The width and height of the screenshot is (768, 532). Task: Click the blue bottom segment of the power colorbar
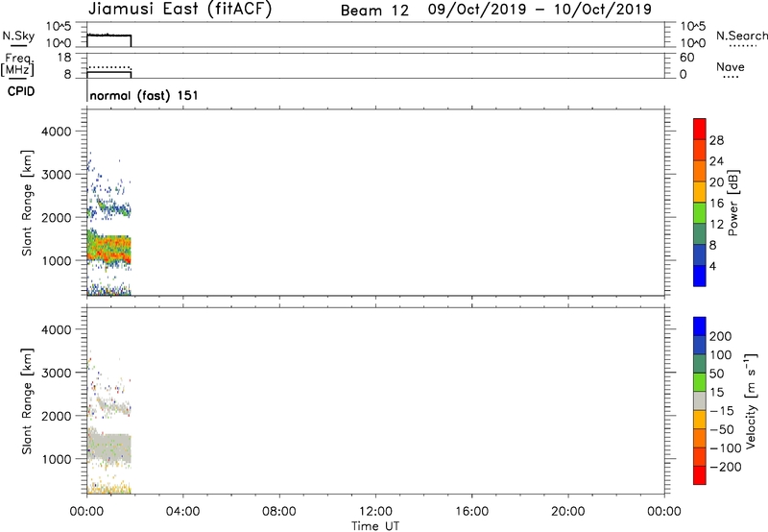pos(700,276)
